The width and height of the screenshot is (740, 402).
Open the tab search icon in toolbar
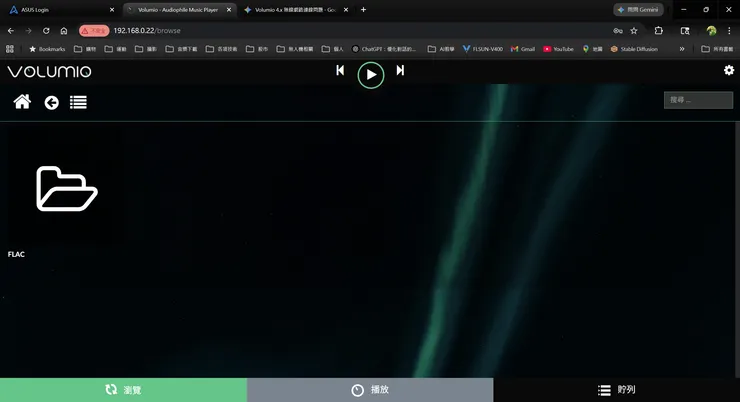coord(685,31)
